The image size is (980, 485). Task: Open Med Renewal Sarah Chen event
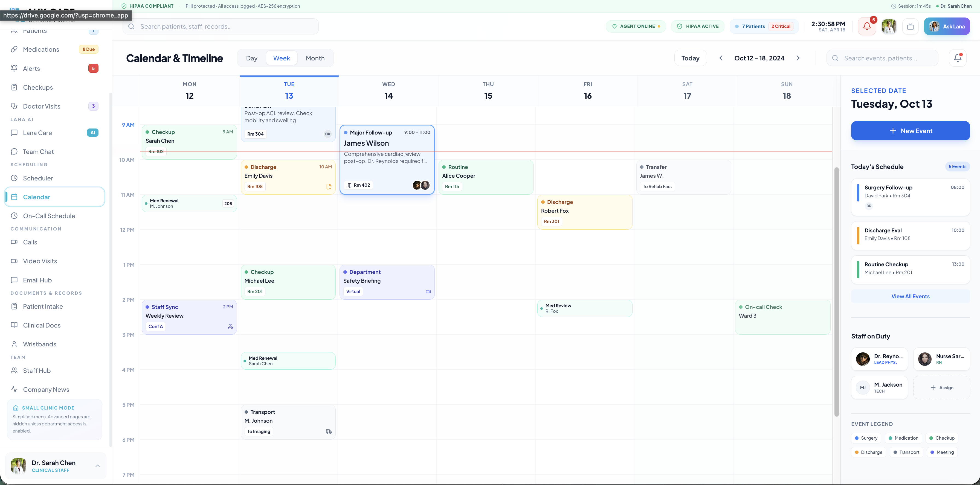[288, 361]
